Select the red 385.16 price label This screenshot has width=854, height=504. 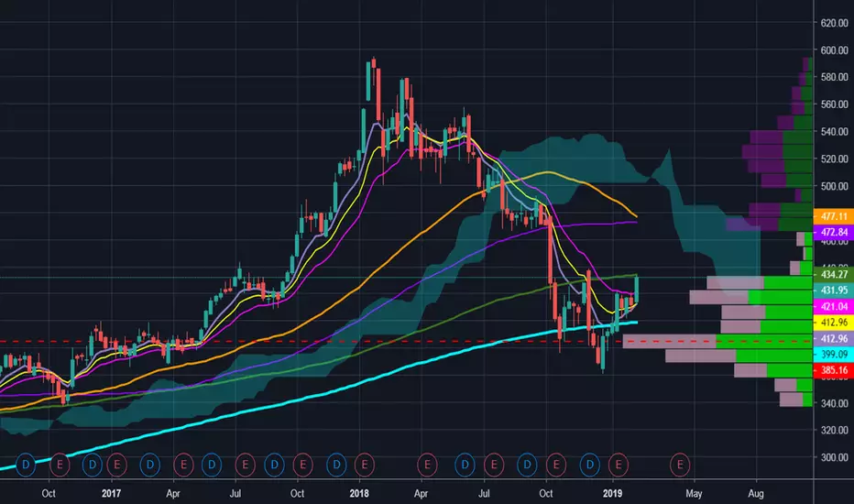pyautogui.click(x=834, y=370)
